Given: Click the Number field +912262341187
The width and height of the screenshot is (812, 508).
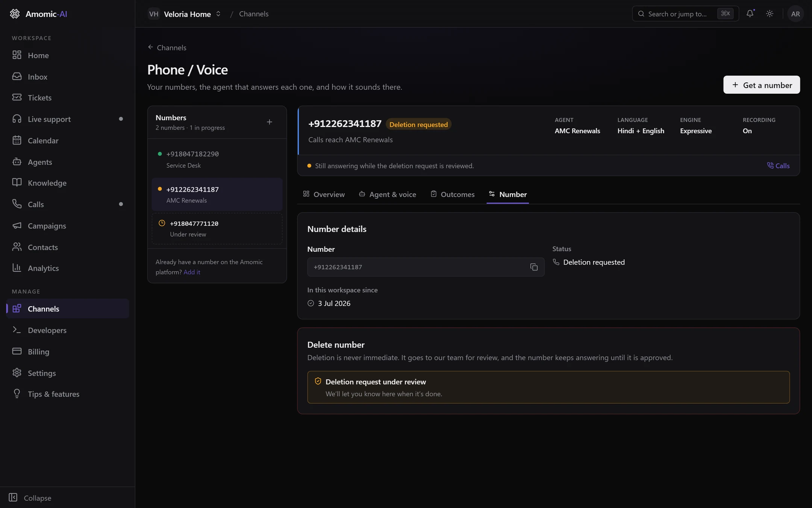Looking at the screenshot, I should tap(426, 267).
